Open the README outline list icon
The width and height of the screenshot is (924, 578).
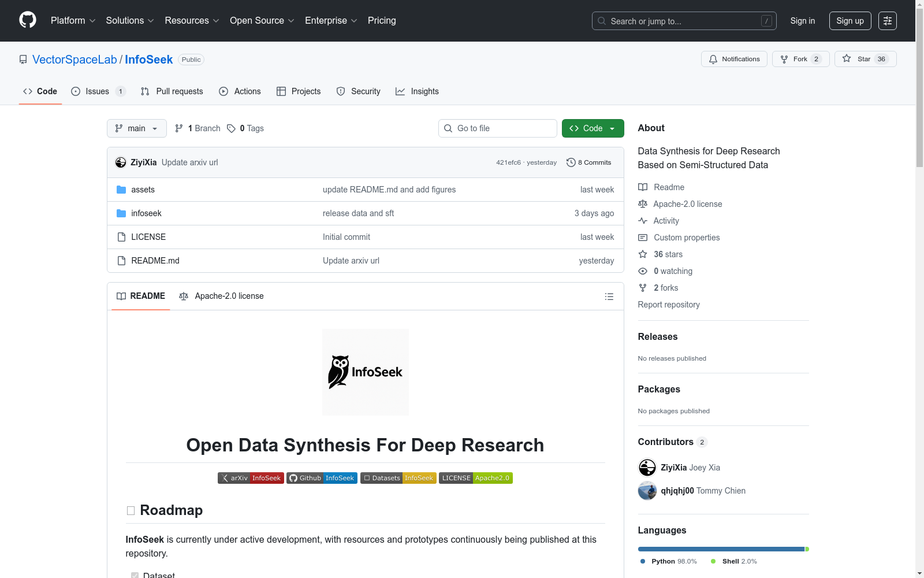(609, 297)
